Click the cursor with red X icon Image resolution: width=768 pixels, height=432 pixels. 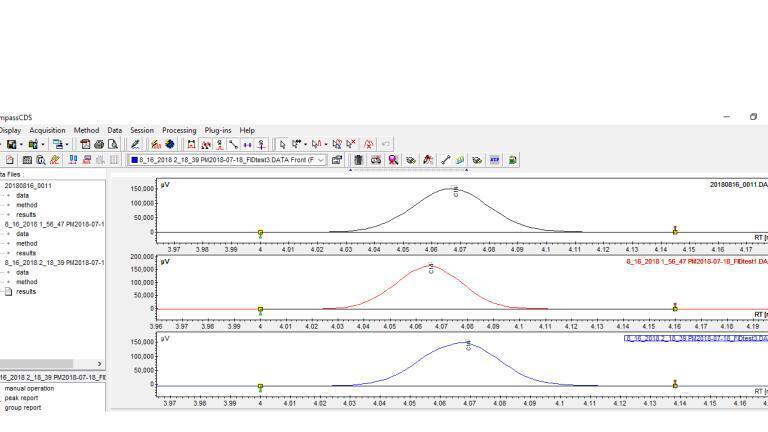[x=351, y=144]
